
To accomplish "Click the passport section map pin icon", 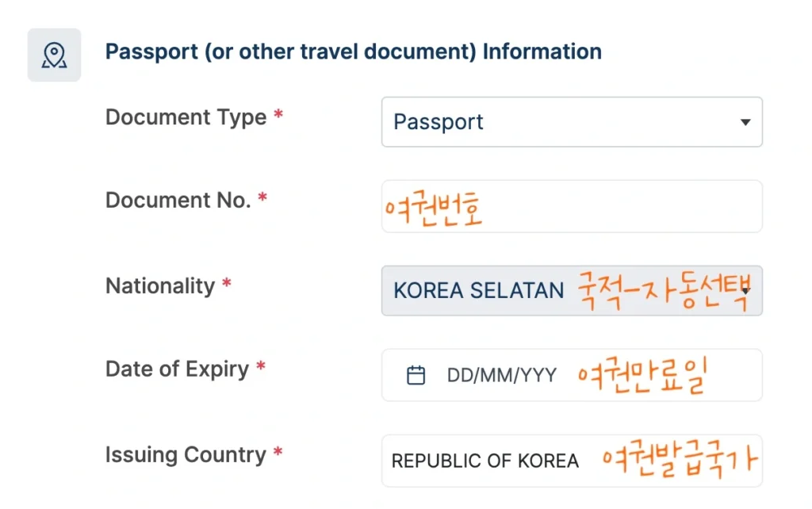I will pyautogui.click(x=54, y=55).
